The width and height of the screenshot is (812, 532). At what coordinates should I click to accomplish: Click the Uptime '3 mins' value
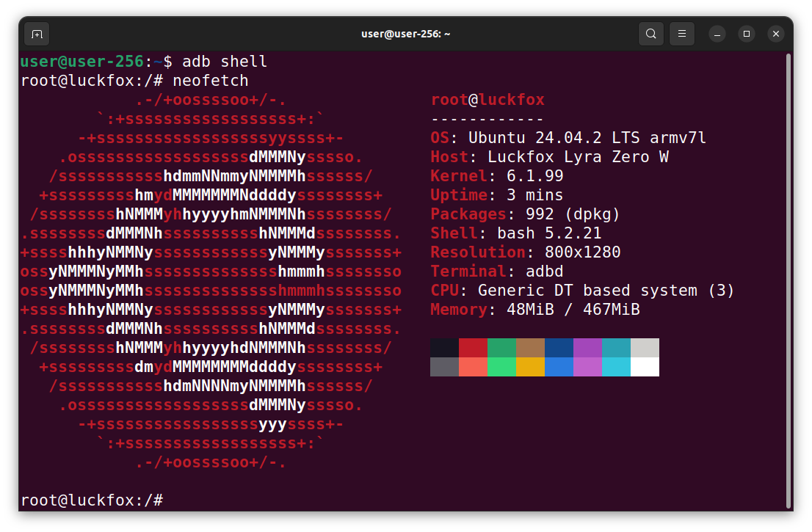pyautogui.click(x=534, y=195)
